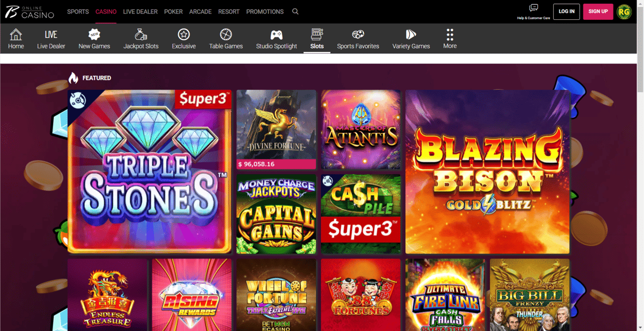Expand the More categories menu
This screenshot has width=644, height=331.
pos(450,39)
